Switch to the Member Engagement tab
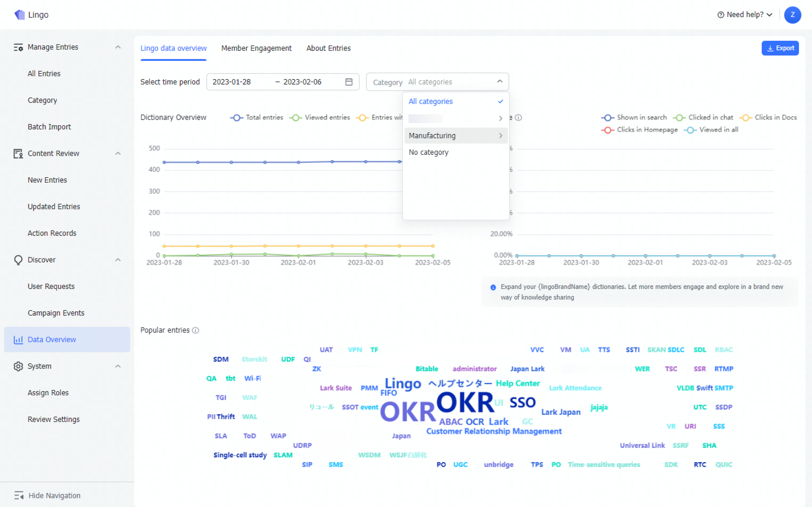The width and height of the screenshot is (812, 507). click(256, 48)
